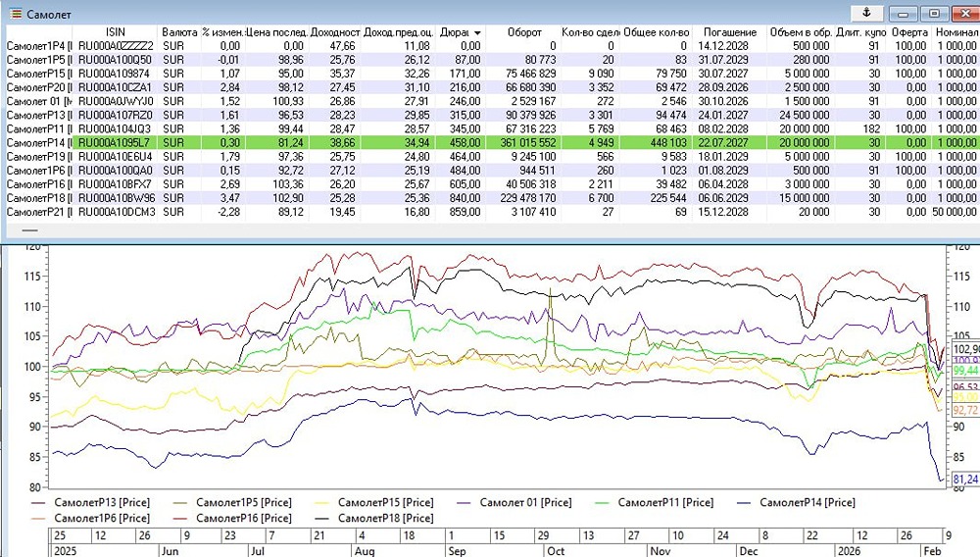980x557 pixels.
Task: Sort by Доходност column header
Action: pos(335,32)
